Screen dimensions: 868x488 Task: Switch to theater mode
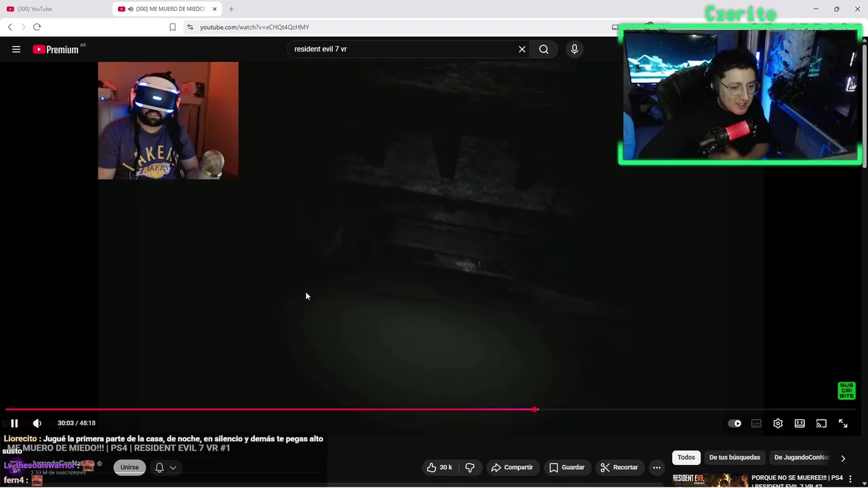800,423
